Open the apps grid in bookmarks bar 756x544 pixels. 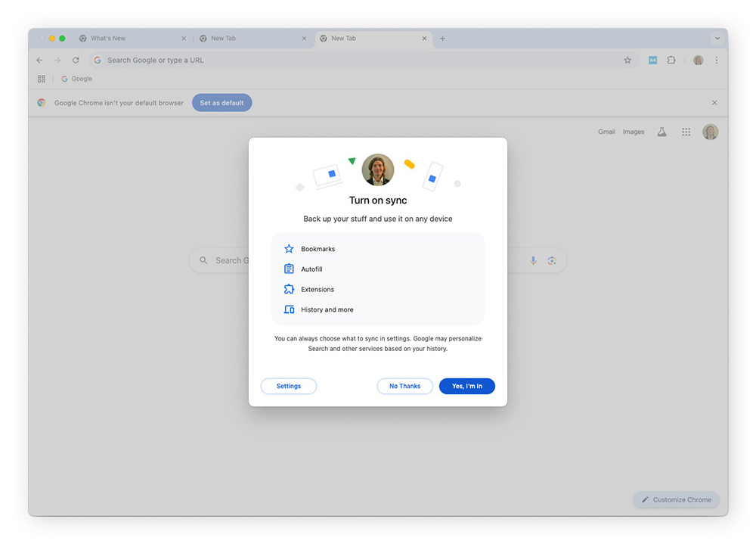click(x=42, y=79)
